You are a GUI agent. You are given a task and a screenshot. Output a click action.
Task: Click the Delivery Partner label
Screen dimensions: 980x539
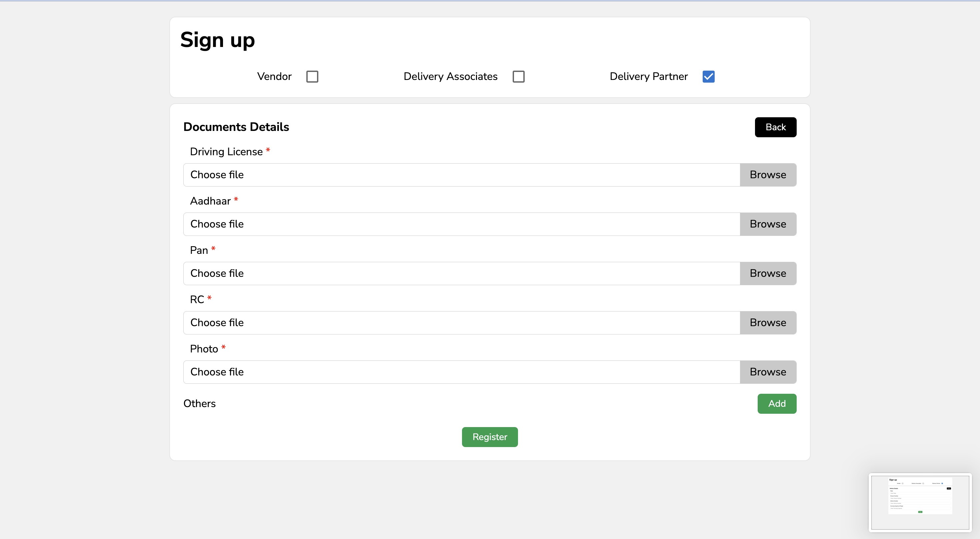648,76
